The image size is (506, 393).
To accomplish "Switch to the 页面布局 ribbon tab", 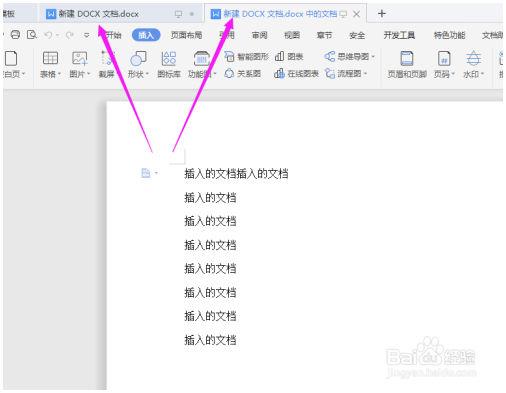I will point(186,35).
